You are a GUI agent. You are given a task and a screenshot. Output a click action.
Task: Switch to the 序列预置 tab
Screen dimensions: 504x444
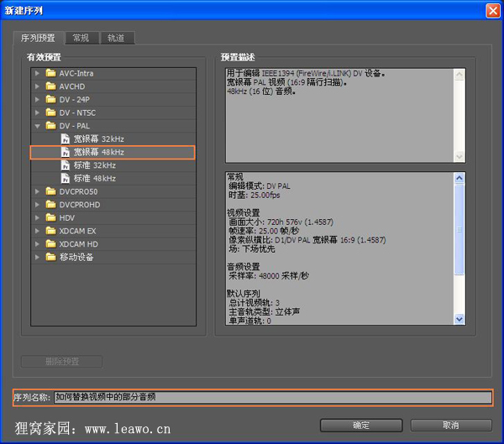(39, 38)
